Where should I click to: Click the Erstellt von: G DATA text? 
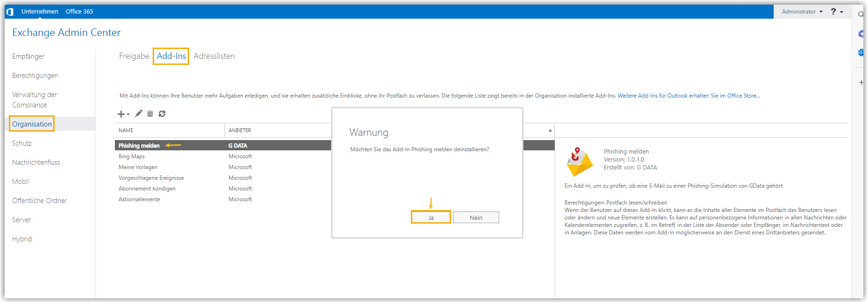pyautogui.click(x=630, y=168)
